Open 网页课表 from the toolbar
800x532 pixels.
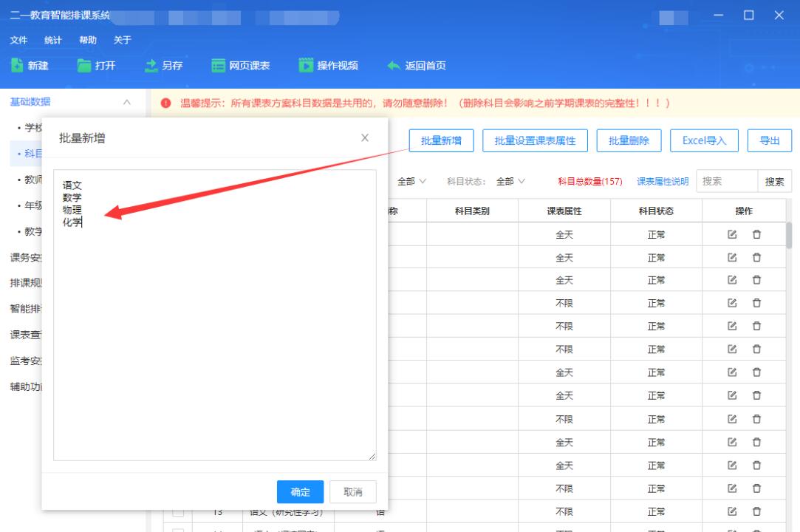pos(219,65)
